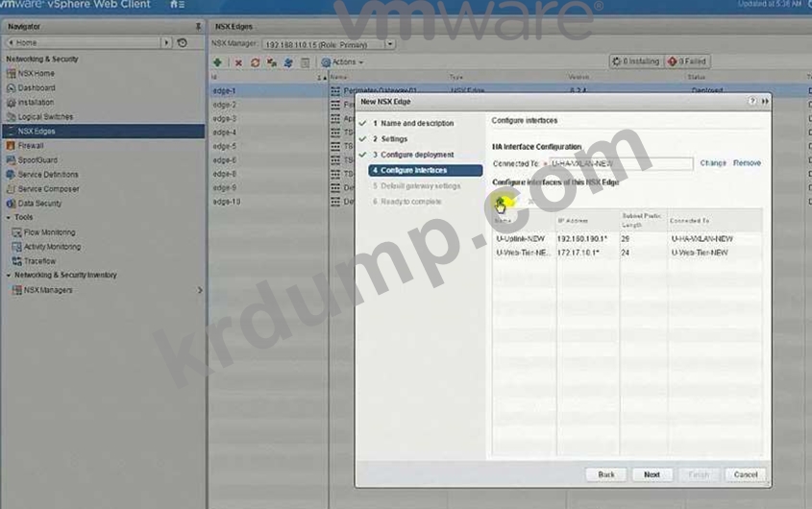Collapse the Tools section

pos(9,218)
